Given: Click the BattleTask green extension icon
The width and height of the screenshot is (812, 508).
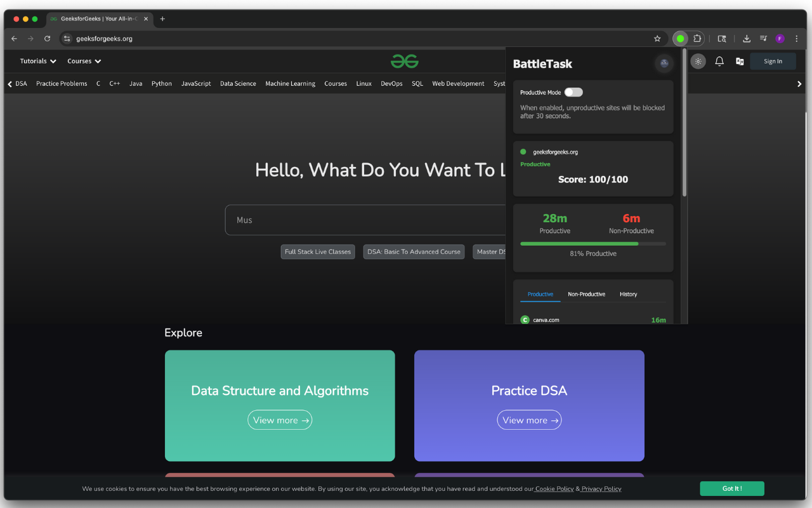Looking at the screenshot, I should pyautogui.click(x=680, y=39).
